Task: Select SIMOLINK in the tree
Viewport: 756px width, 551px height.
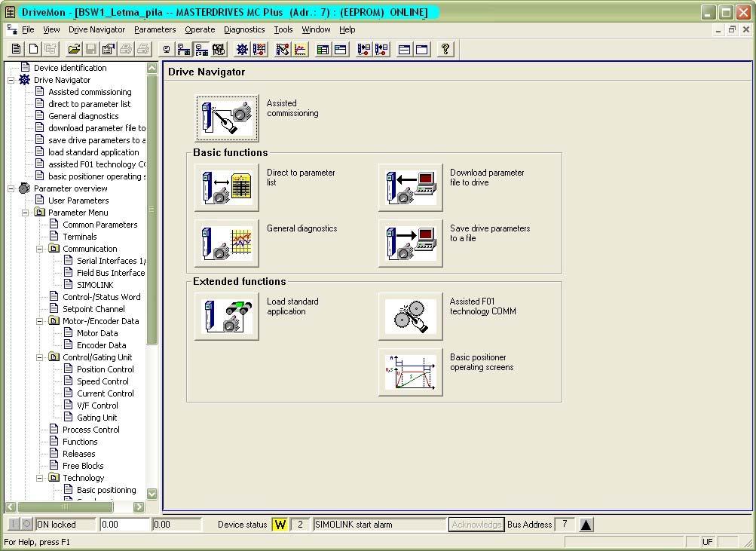Action: click(x=95, y=285)
